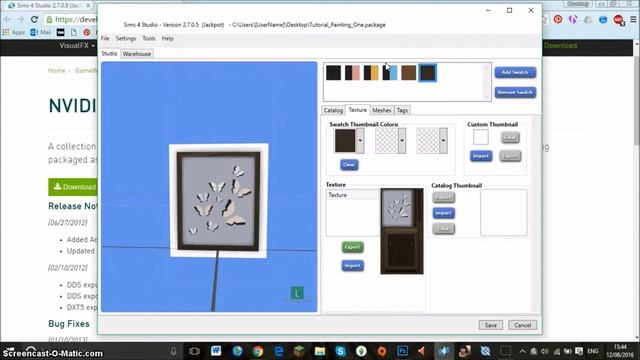The image size is (640, 360).
Task: Open the Settings menu
Action: (126, 38)
